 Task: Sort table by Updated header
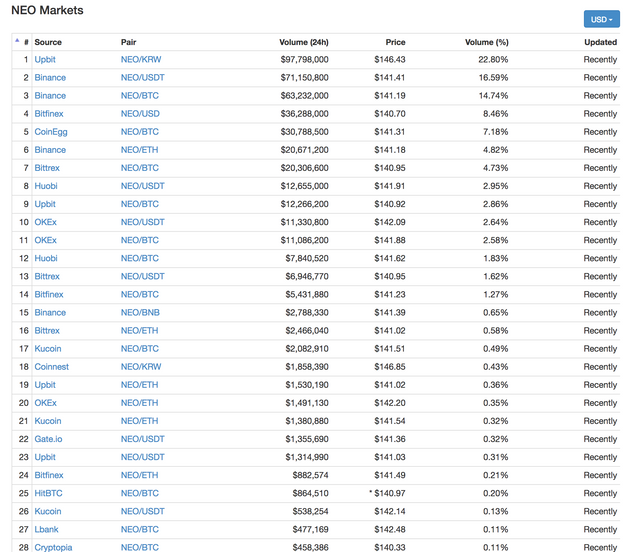click(x=600, y=42)
